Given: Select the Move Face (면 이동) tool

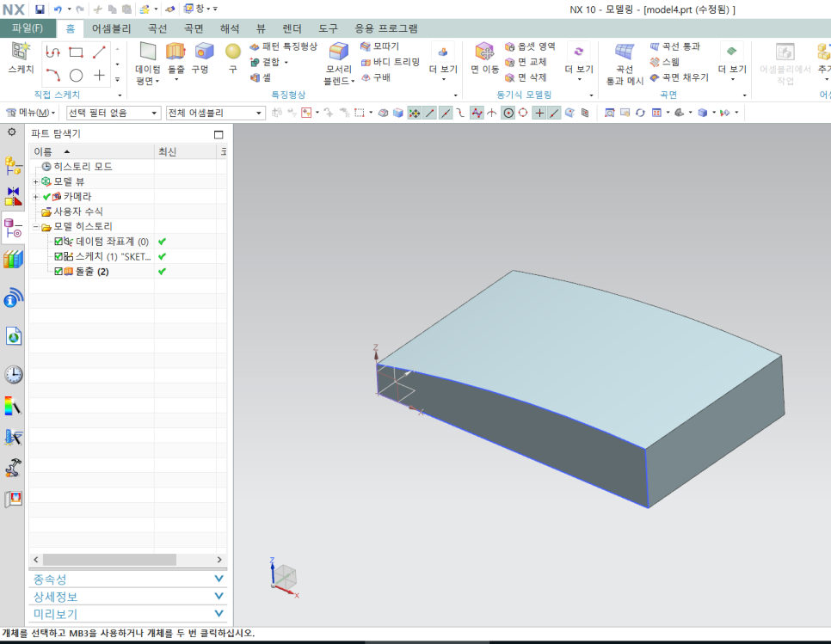Looking at the screenshot, I should tap(484, 58).
